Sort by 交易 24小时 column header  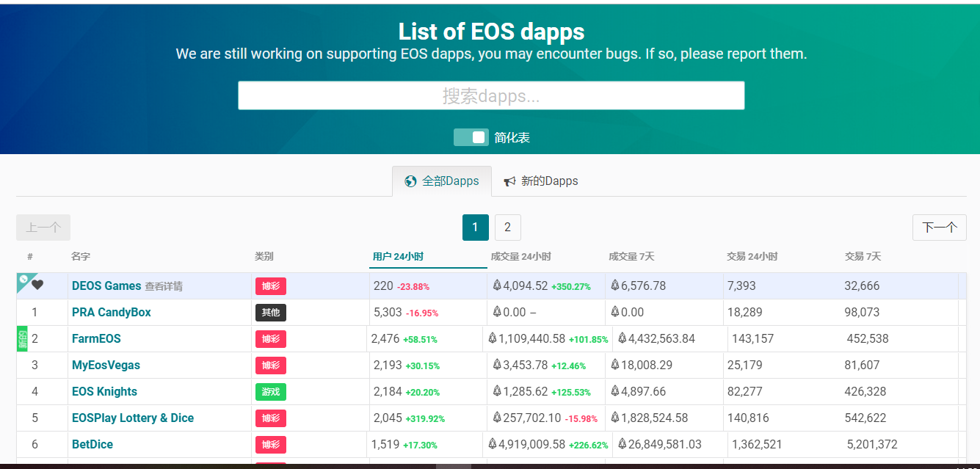(752, 257)
